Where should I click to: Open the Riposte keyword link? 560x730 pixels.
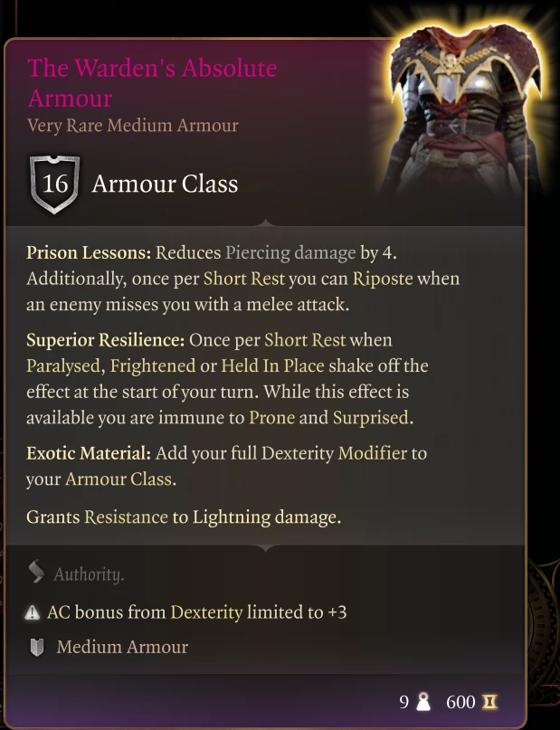383,279
